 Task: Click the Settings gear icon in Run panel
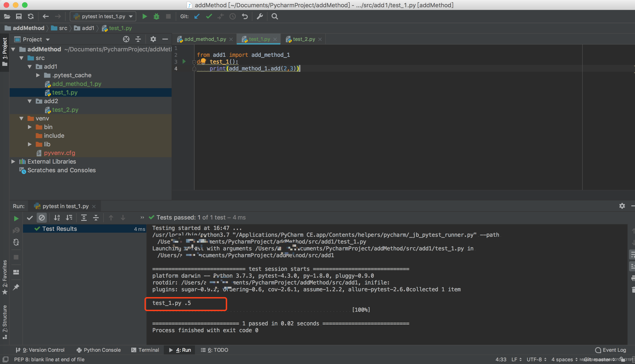coord(622,206)
